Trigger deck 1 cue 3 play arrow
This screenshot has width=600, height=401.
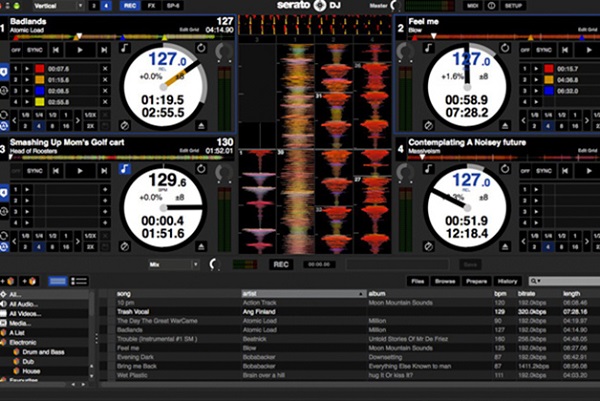point(27,91)
